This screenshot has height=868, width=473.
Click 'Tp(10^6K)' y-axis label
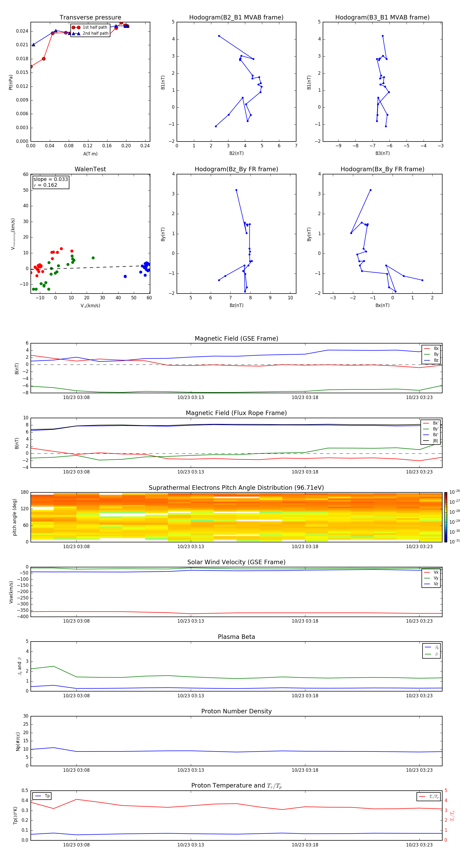[15, 815]
